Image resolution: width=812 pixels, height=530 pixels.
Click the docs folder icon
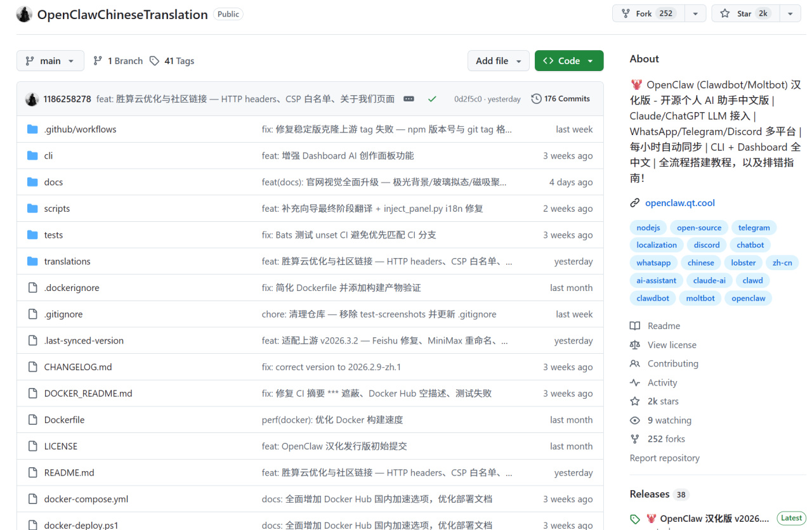[x=33, y=182]
